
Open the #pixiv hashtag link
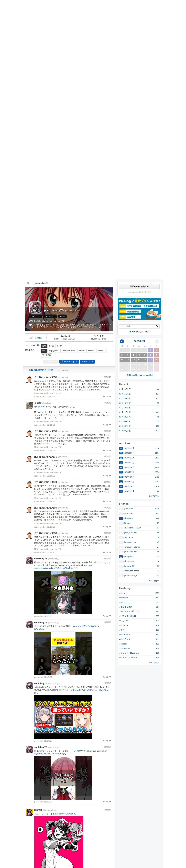[122, 593]
